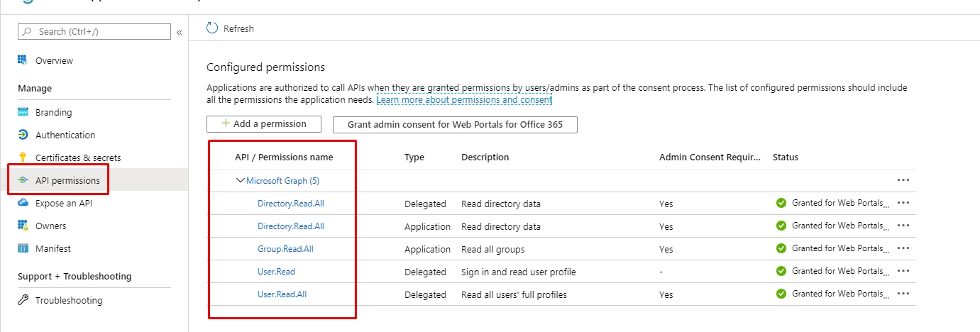Click 'Granted for Web Portals' on User.Read row
Viewport: 980px width, 332px height.
tap(840, 271)
